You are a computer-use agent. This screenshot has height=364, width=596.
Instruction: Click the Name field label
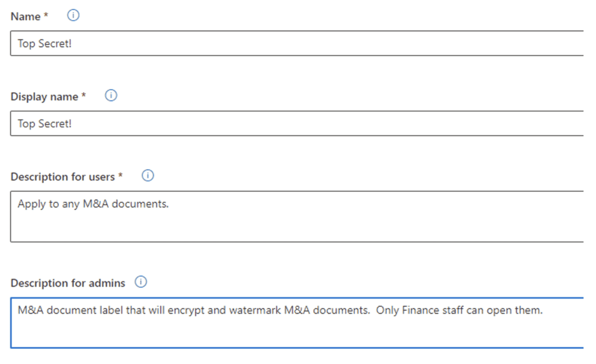click(26, 16)
